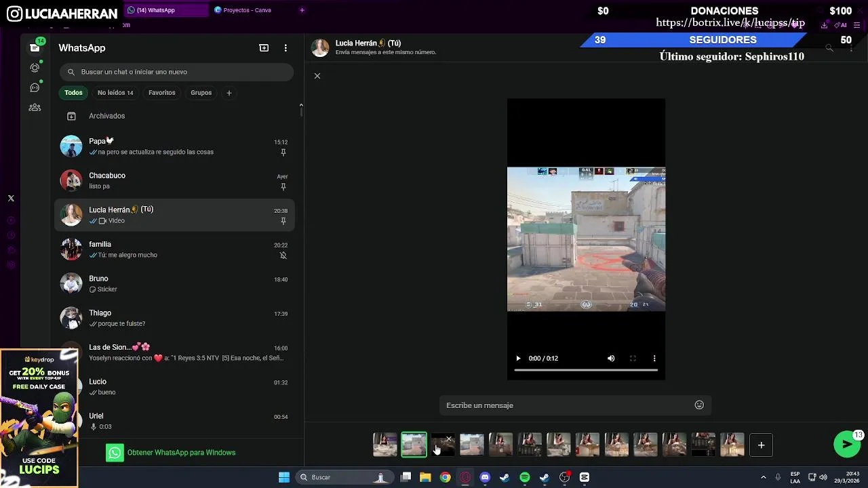Open Discord from the taskbar

click(x=485, y=477)
